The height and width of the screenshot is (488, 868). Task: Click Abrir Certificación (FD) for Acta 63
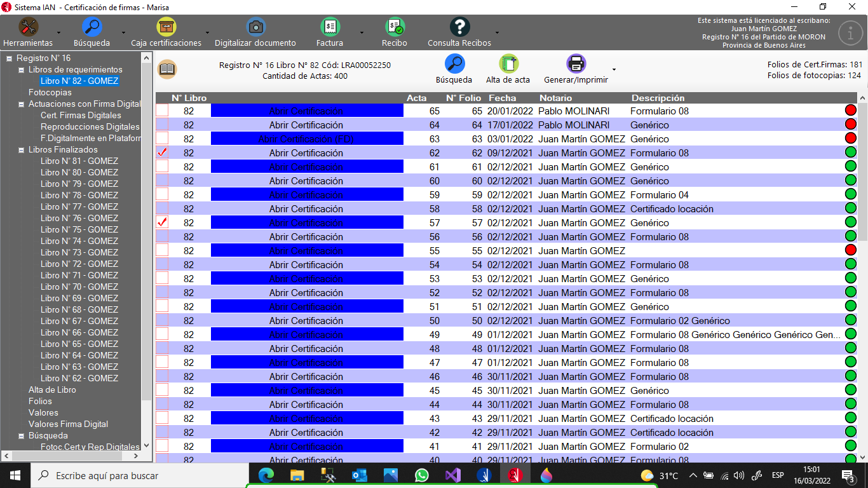tap(306, 139)
